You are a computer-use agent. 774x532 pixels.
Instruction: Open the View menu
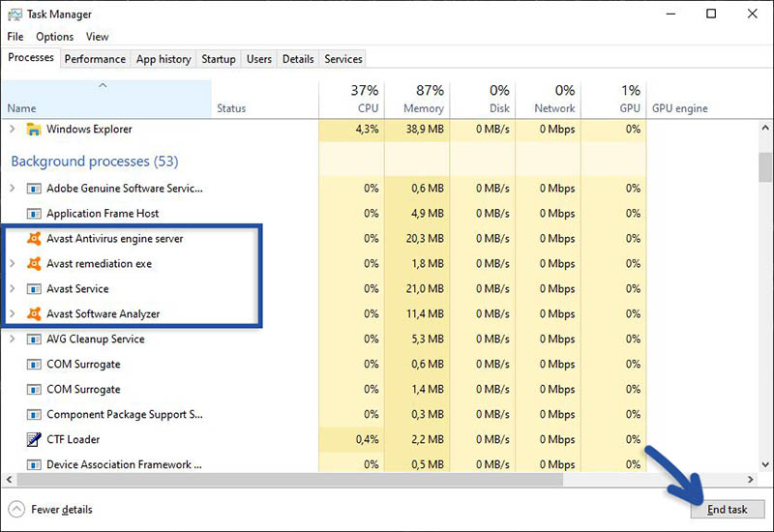(97, 37)
